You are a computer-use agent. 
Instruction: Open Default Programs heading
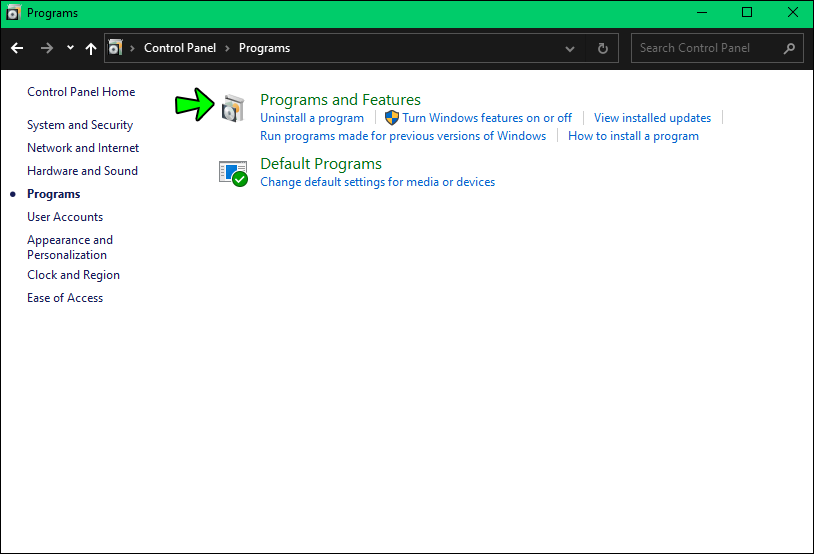[x=321, y=164]
